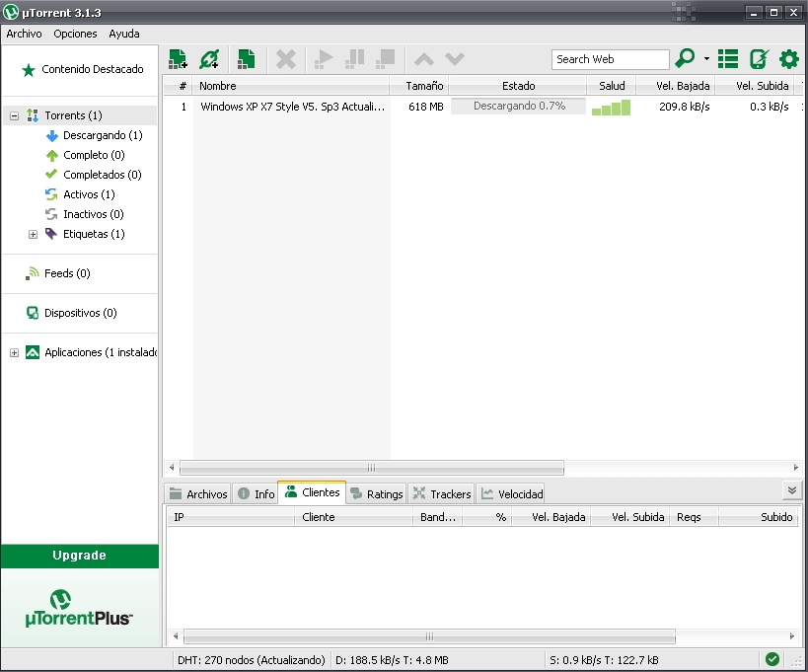Click the peers pane horizontal scrollbar thumb

pyautogui.click(x=429, y=636)
